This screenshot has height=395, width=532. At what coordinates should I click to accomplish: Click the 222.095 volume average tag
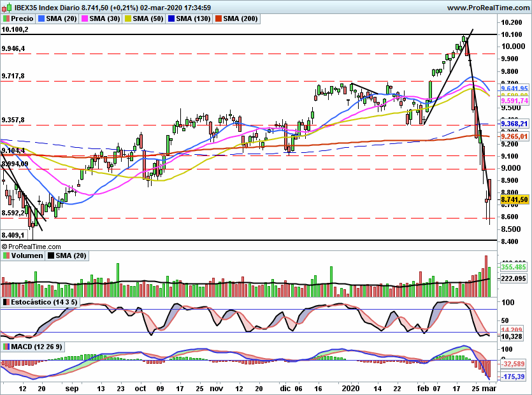coord(514,278)
